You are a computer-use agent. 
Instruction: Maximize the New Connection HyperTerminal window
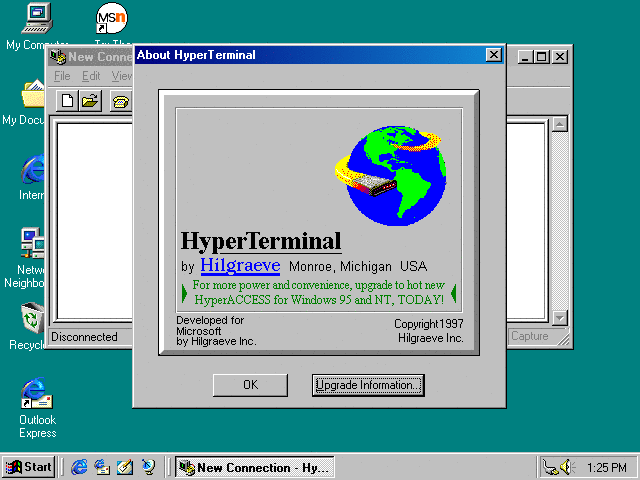point(542,57)
